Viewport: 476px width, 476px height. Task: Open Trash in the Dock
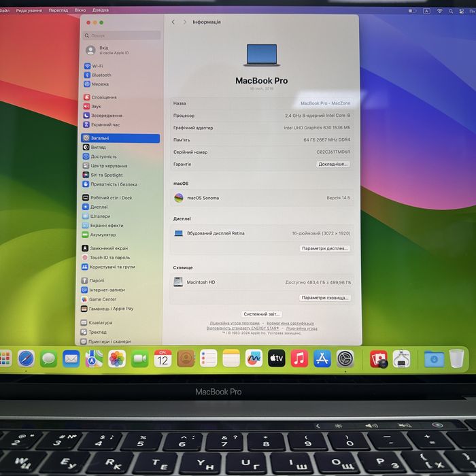pos(456,358)
